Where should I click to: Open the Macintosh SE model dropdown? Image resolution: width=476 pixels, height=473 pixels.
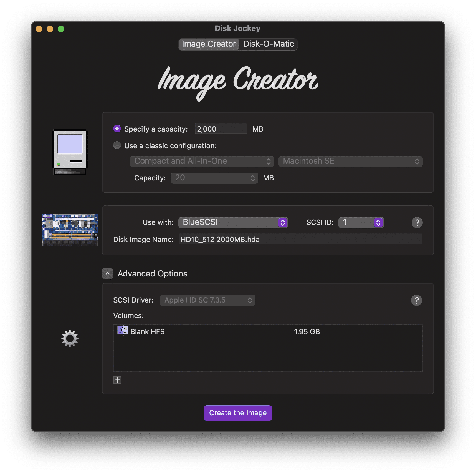point(351,161)
